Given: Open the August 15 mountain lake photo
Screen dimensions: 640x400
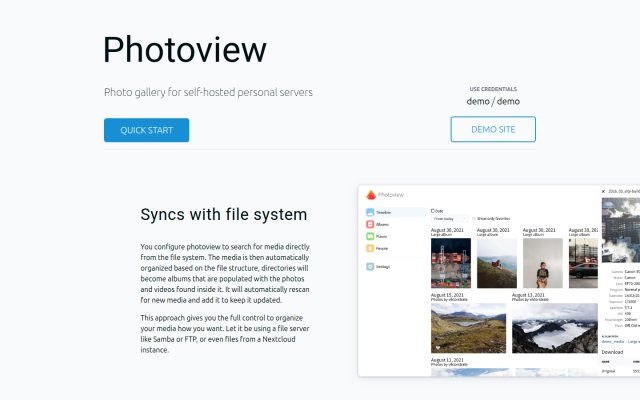Looking at the screenshot, I should 469,328.
